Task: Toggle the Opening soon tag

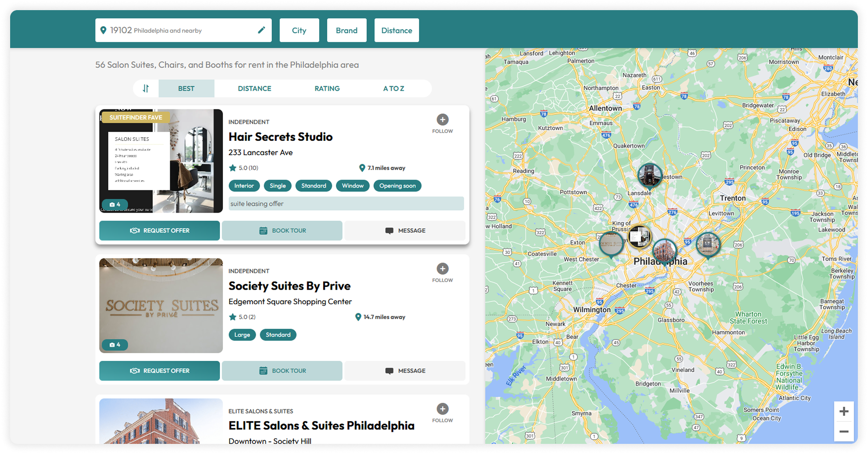Action: tap(397, 186)
